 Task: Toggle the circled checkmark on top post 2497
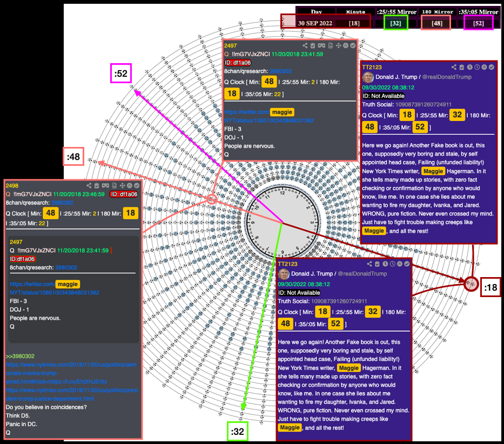click(x=353, y=46)
